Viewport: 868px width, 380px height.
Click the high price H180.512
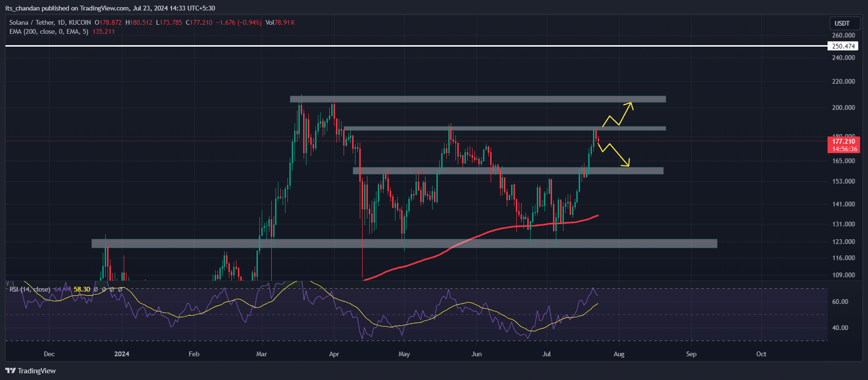coord(139,22)
